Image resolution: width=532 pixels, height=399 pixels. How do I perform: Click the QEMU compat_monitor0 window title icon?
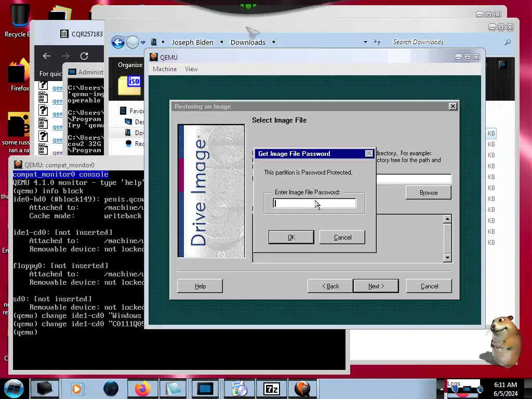(18, 165)
